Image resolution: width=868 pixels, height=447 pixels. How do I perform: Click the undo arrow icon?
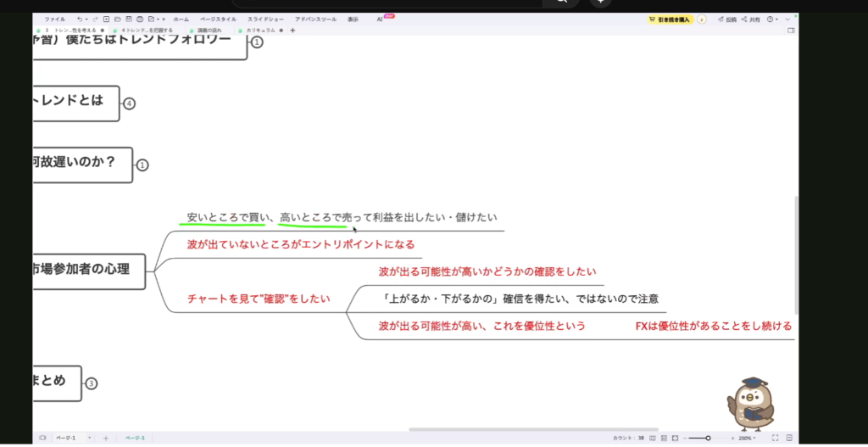[80, 19]
